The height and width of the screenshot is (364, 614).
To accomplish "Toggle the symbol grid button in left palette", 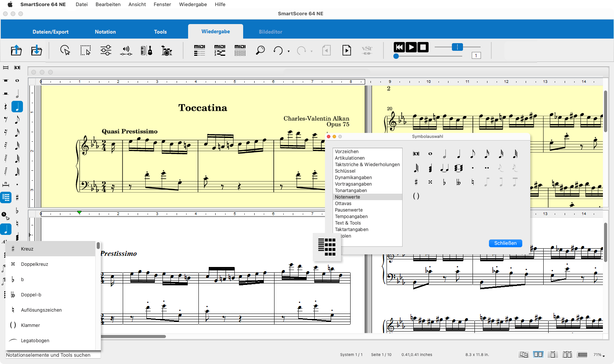I will [x=6, y=197].
